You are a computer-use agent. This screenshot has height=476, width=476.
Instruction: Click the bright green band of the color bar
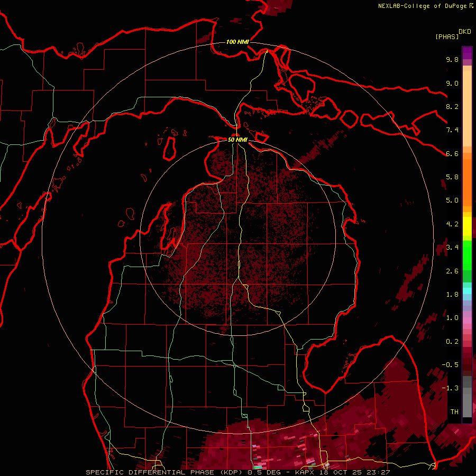[467, 255]
